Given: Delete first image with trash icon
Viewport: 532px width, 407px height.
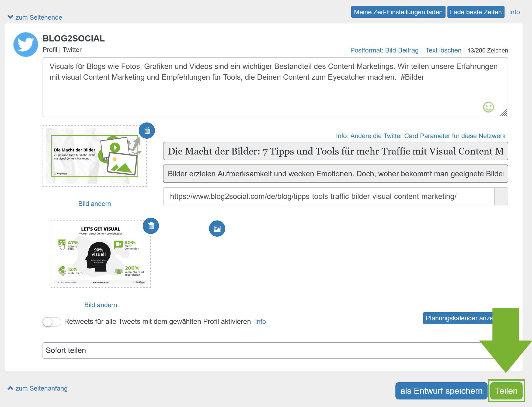Looking at the screenshot, I should [x=147, y=131].
